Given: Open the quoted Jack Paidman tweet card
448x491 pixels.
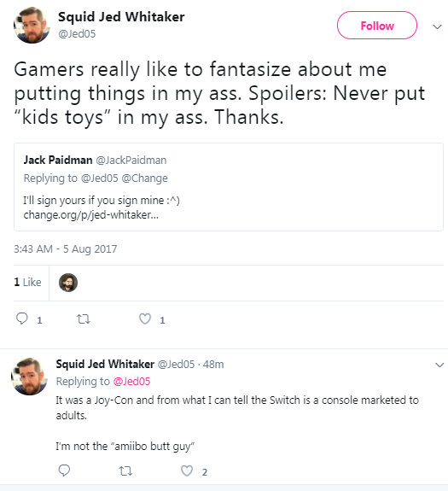Looking at the screenshot, I should 229,187.
